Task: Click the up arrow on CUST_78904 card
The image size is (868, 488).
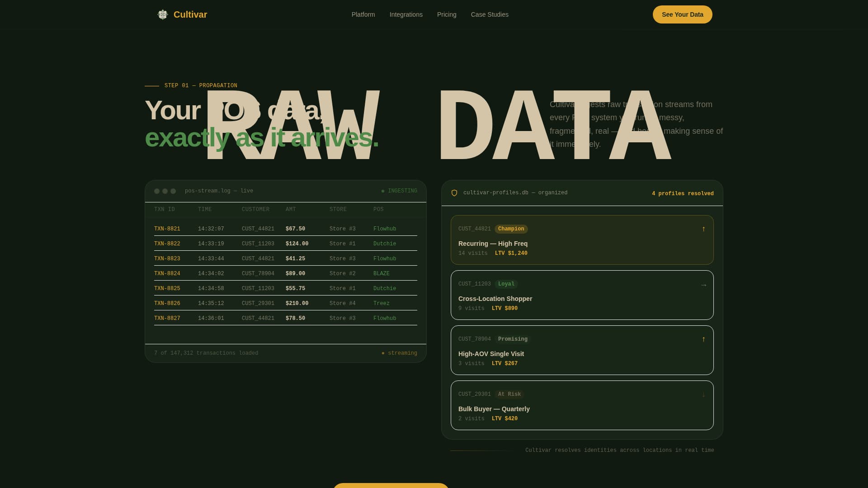Action: click(703, 339)
